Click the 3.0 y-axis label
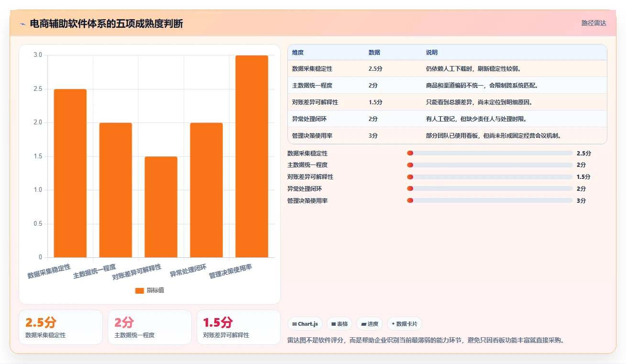The height and width of the screenshot is (364, 626). (x=38, y=55)
